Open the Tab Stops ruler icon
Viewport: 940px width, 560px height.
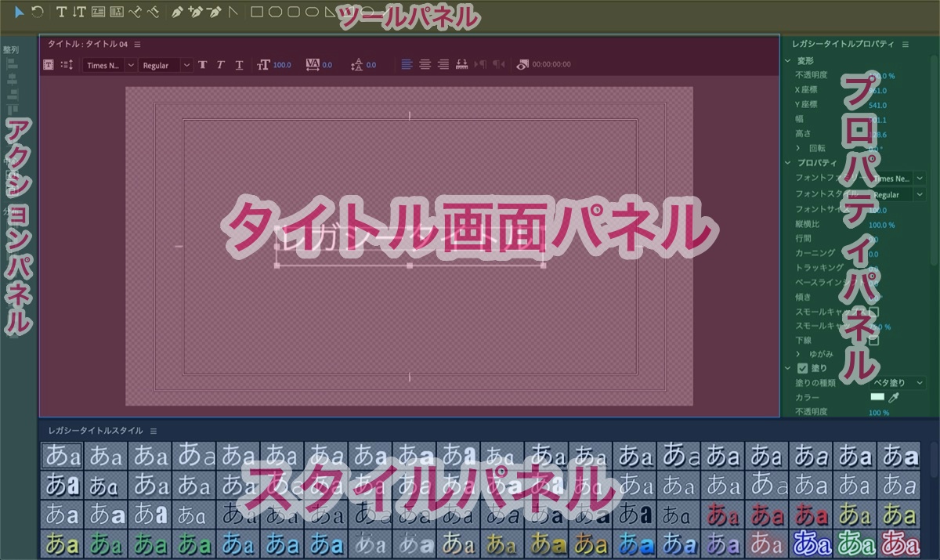462,65
